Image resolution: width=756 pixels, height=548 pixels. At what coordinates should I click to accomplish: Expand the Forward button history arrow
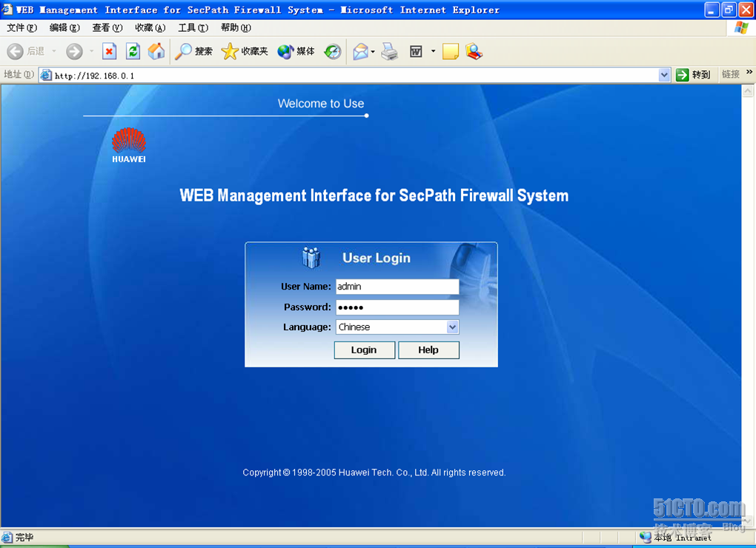point(91,51)
